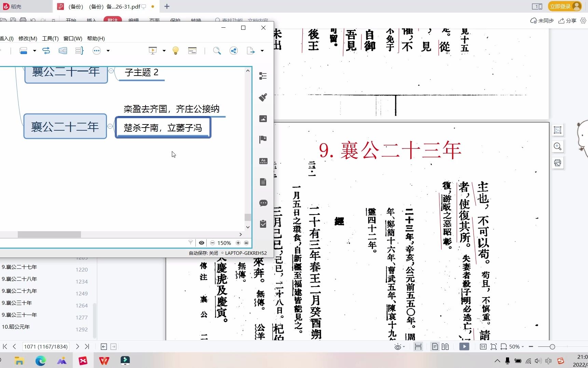Open the marker flag panel icon
This screenshot has height=368, width=588.
(263, 140)
